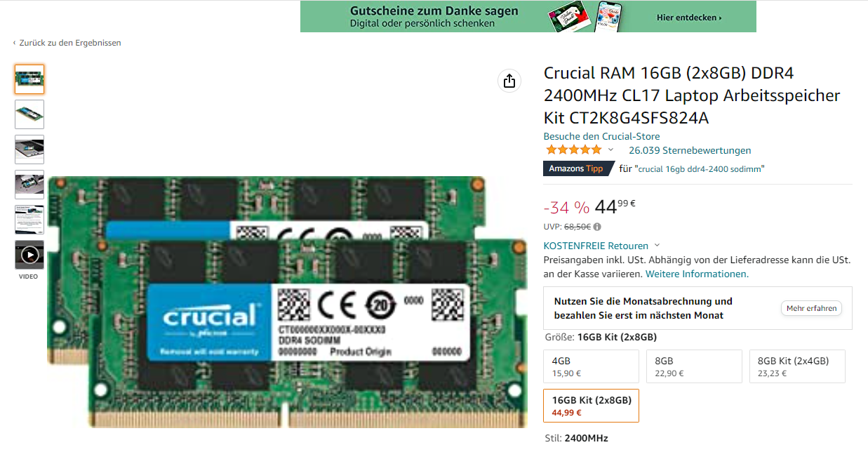This screenshot has width=868, height=452.
Task: Click the Mehr erfahren button
Action: [811, 308]
